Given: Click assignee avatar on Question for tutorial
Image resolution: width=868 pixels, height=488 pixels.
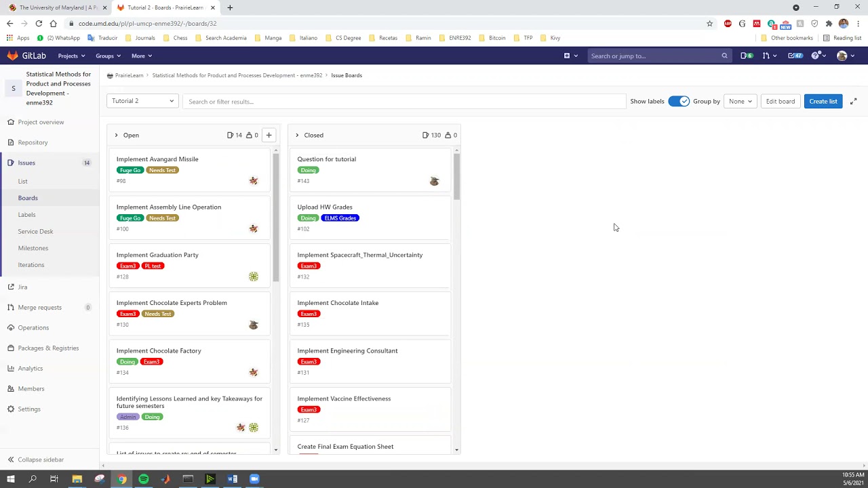Looking at the screenshot, I should pyautogui.click(x=435, y=181).
